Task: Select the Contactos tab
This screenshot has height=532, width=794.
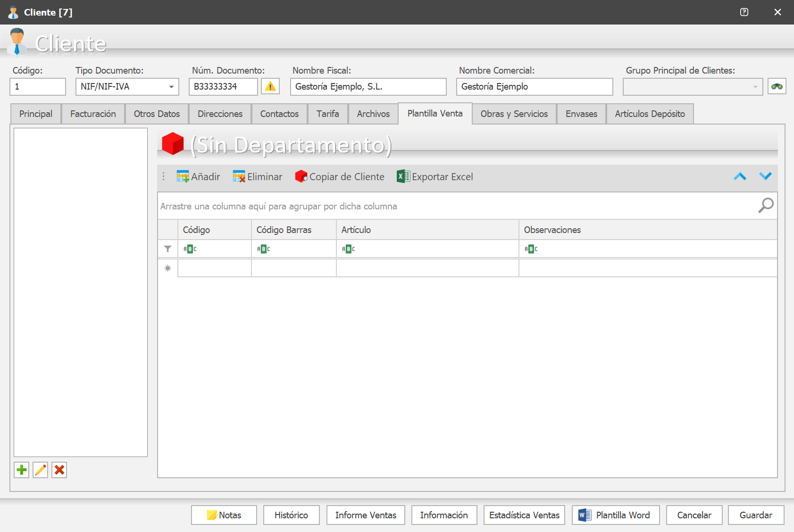Action: pos(279,114)
